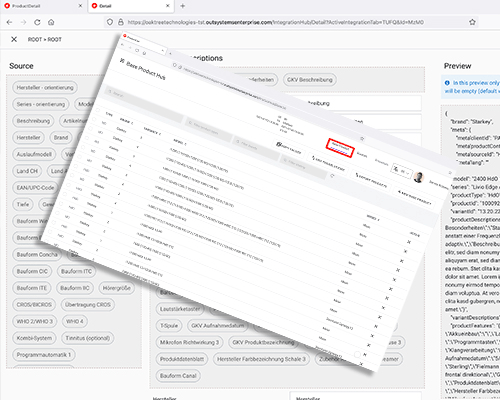Close the ProductDetail browser tab

coord(80,6)
